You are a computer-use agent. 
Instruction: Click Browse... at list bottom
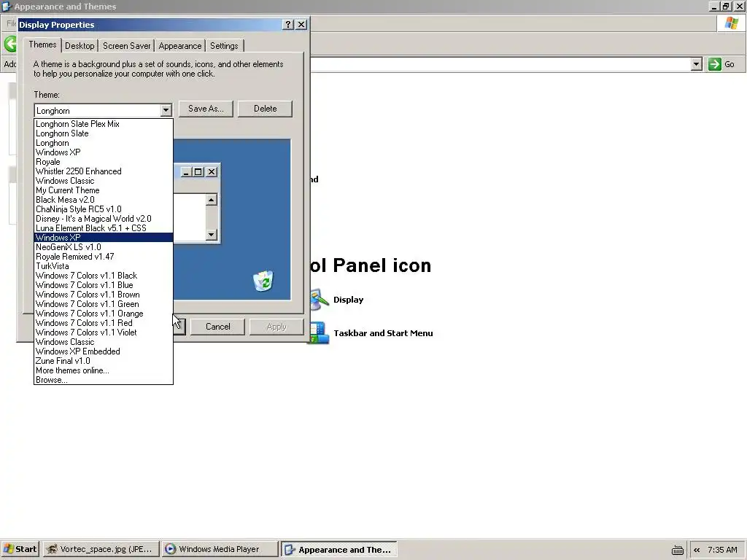pyautogui.click(x=104, y=380)
